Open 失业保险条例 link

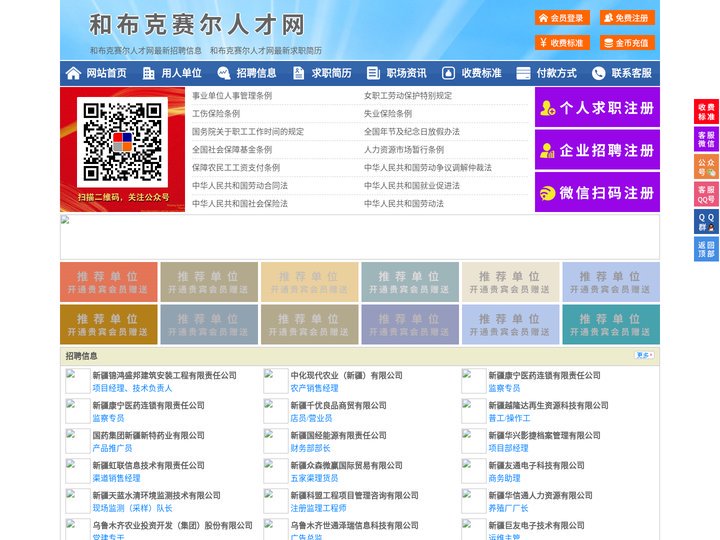[388, 113]
